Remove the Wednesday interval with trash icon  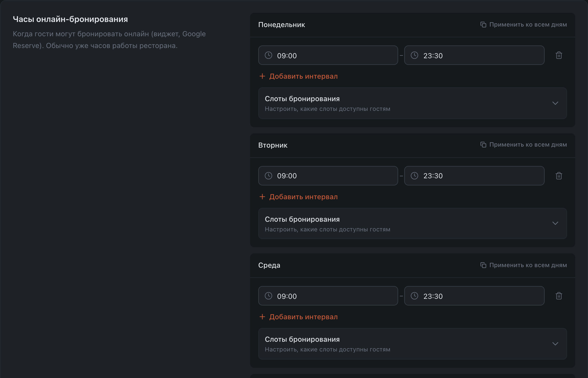tap(559, 296)
